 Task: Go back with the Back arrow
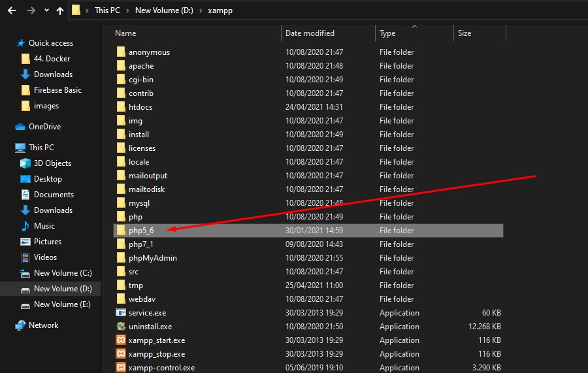click(12, 10)
